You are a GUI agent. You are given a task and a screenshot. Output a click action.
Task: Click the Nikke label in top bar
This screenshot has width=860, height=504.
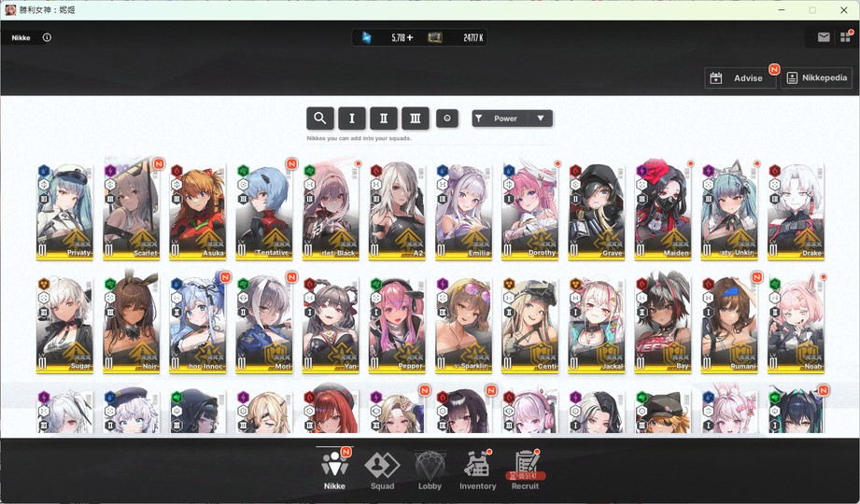coord(21,38)
